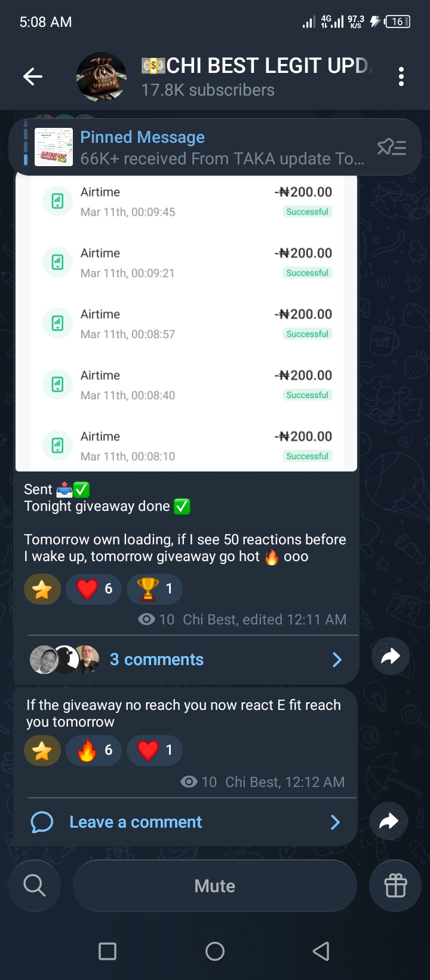Mute the channel
430x980 pixels.
(x=215, y=886)
